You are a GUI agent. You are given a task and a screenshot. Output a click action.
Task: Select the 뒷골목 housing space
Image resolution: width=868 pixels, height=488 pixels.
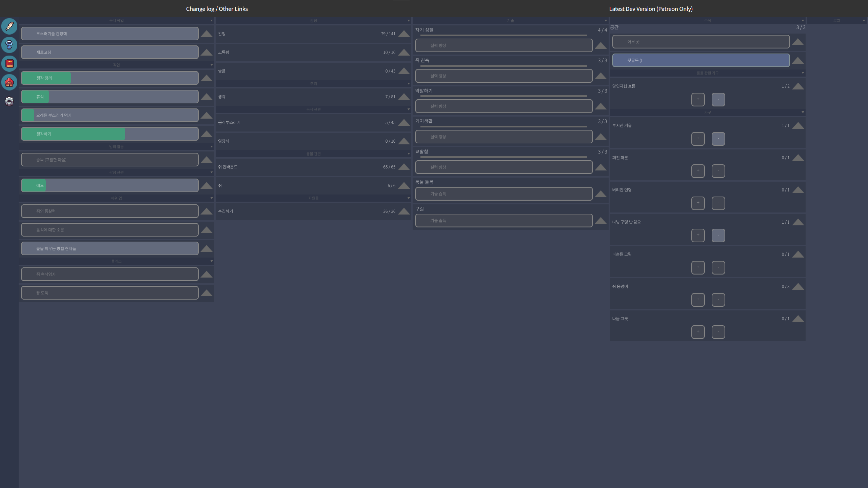click(701, 60)
